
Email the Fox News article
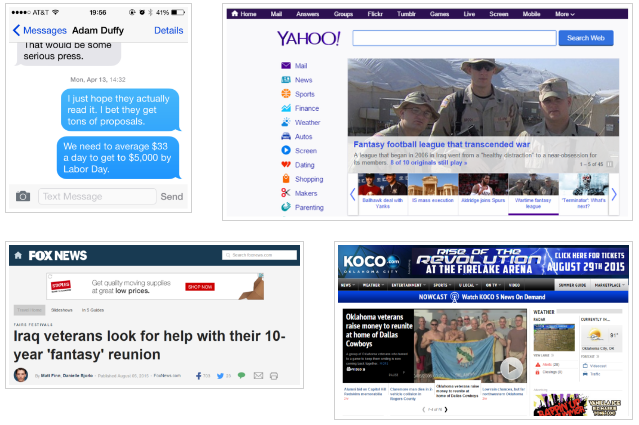[258, 375]
